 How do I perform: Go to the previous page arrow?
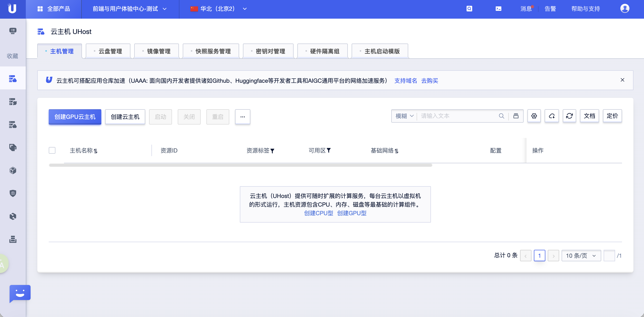click(x=526, y=256)
